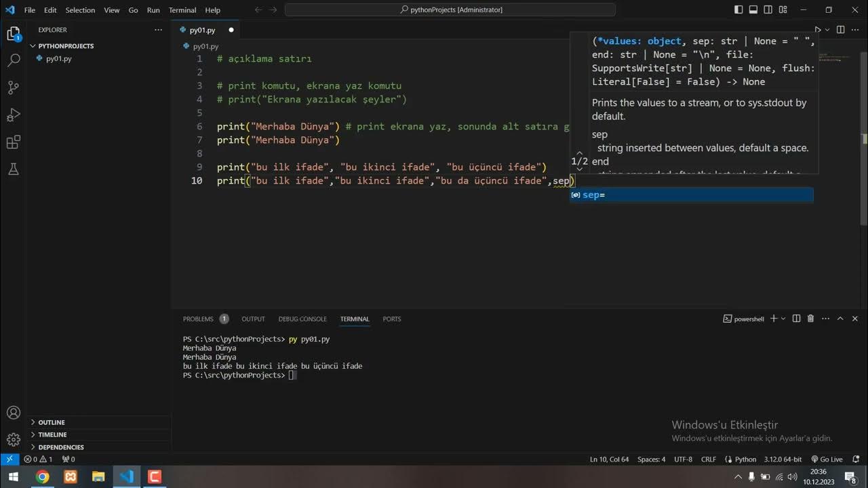Open the Help menu
This screenshot has width=868, height=488.
(x=213, y=10)
